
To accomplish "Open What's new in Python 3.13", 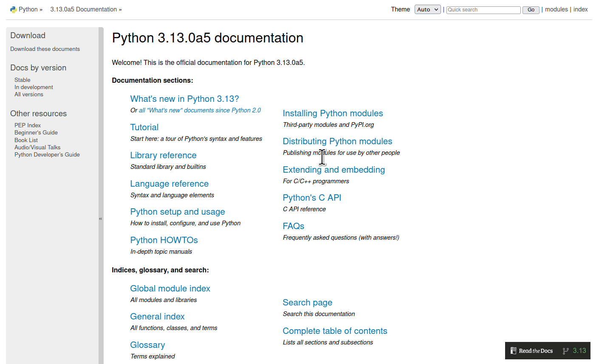I will [184, 99].
